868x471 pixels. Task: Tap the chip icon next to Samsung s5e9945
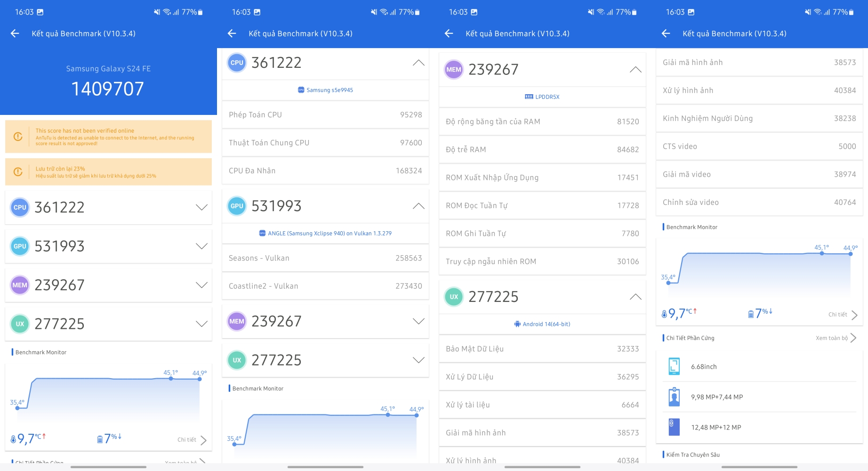click(301, 90)
